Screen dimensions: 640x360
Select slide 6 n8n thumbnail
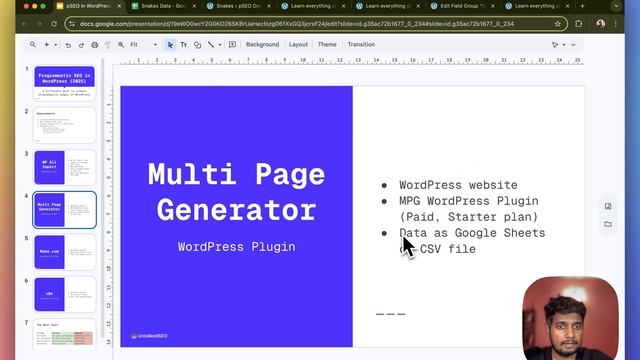coord(64,294)
